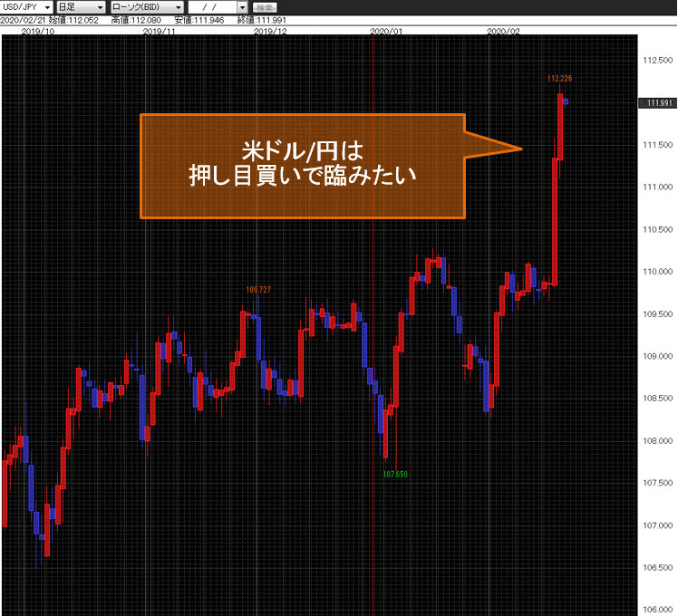Click the 108.500 price axis label
The width and height of the screenshot is (678, 616).
point(658,399)
